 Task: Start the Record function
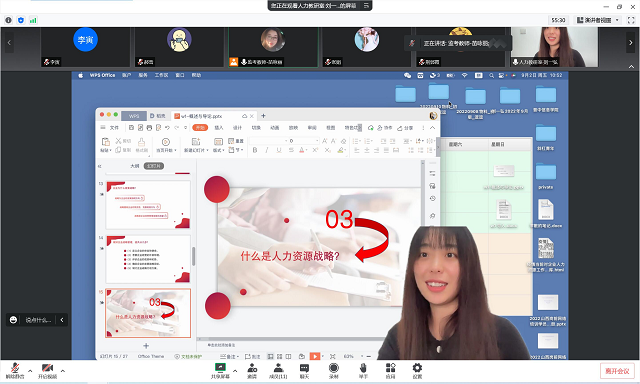[333, 371]
